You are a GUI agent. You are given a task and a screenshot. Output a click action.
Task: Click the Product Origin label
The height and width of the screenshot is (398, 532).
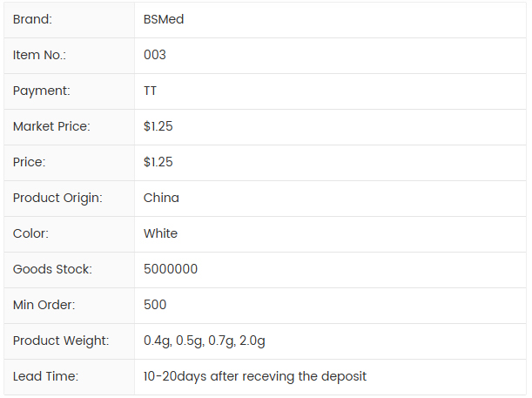click(x=57, y=198)
